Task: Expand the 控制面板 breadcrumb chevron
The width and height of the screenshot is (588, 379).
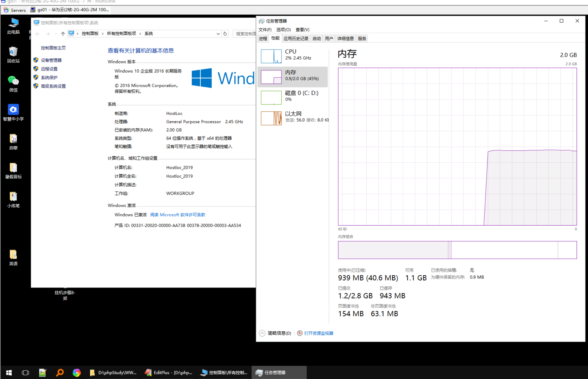Action: (x=103, y=34)
